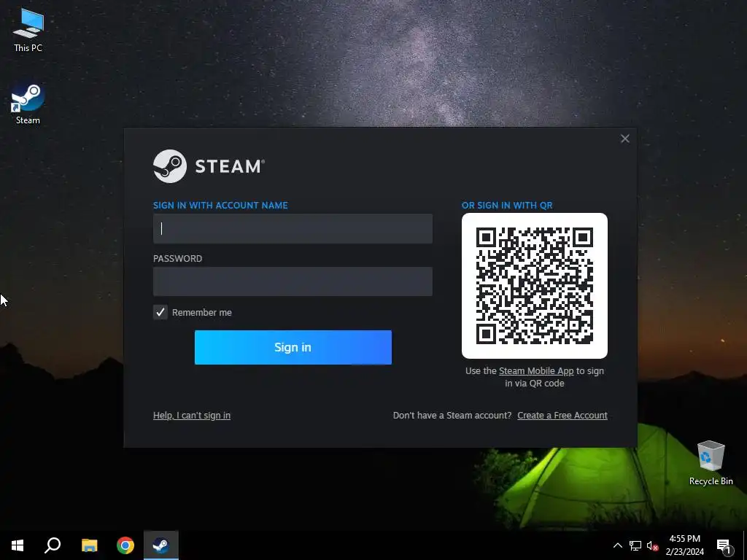Open the network status tray icon
Screen dimensions: 747x560
point(635,545)
